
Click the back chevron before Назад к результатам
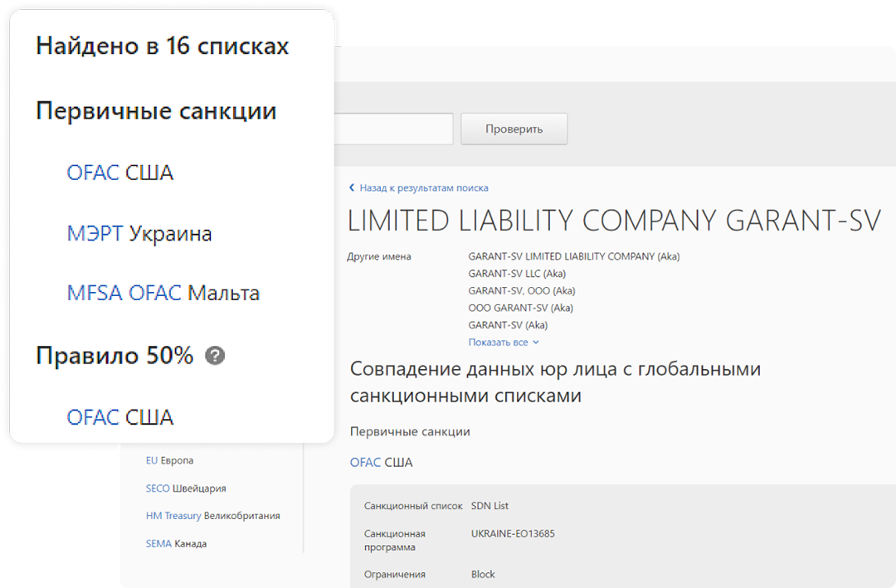click(352, 187)
